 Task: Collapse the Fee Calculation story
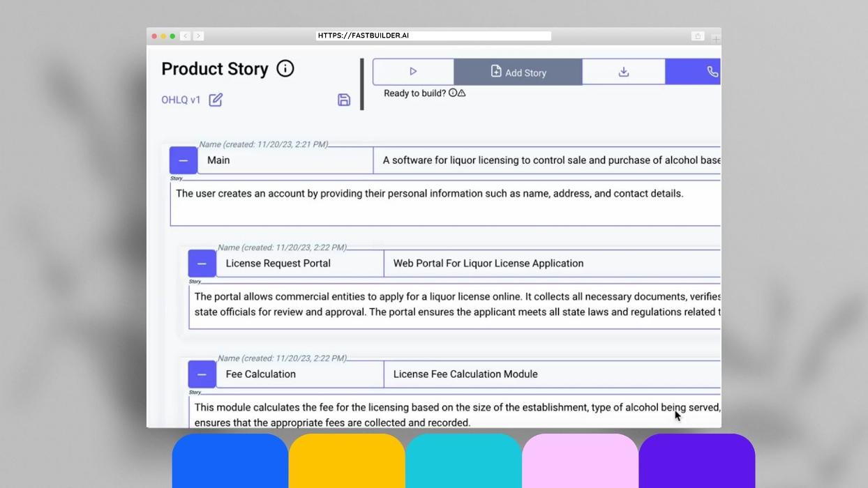(x=202, y=374)
